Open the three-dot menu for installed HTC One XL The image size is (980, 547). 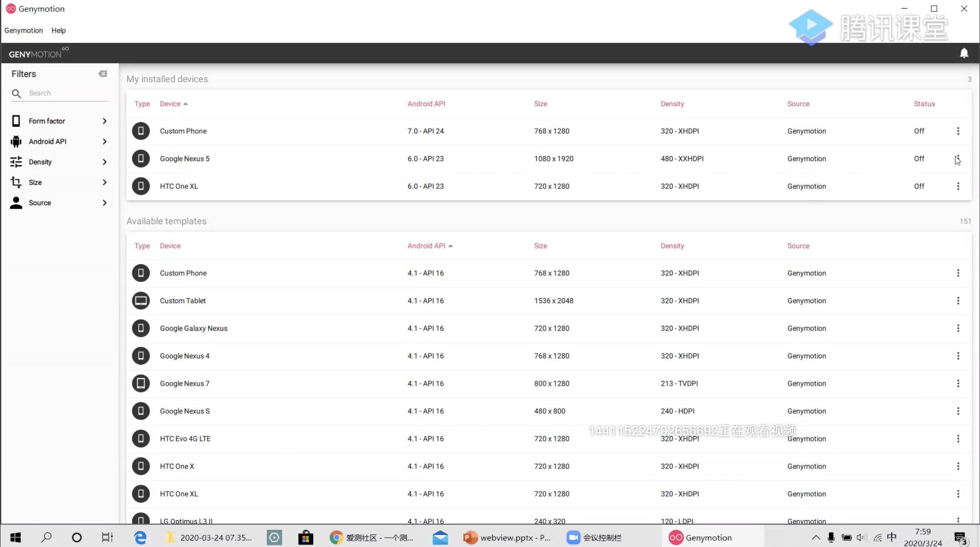click(958, 186)
